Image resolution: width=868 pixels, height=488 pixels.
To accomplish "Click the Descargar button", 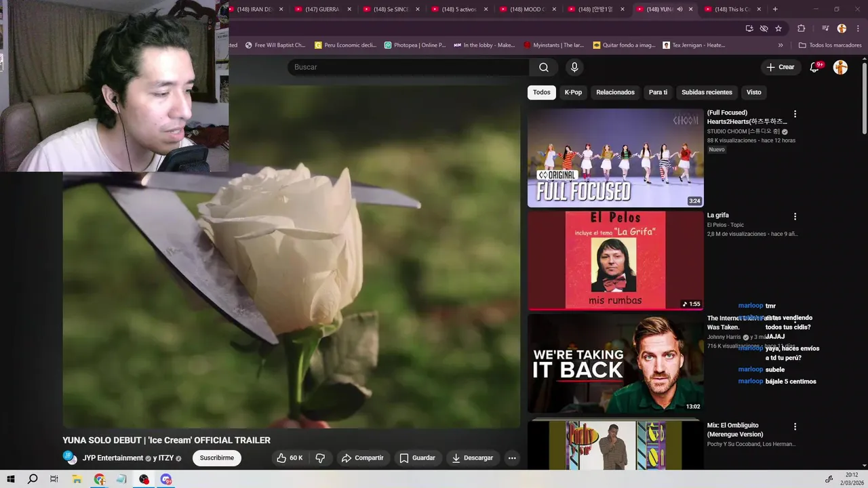I will (x=473, y=458).
